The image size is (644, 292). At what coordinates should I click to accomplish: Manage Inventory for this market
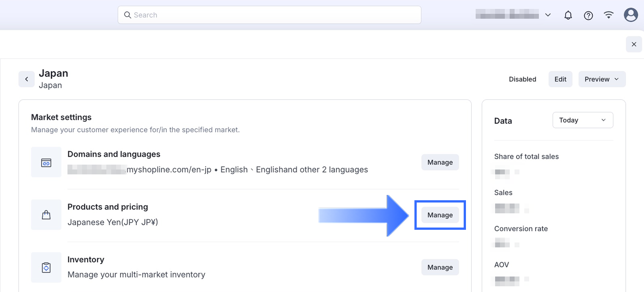(x=440, y=267)
